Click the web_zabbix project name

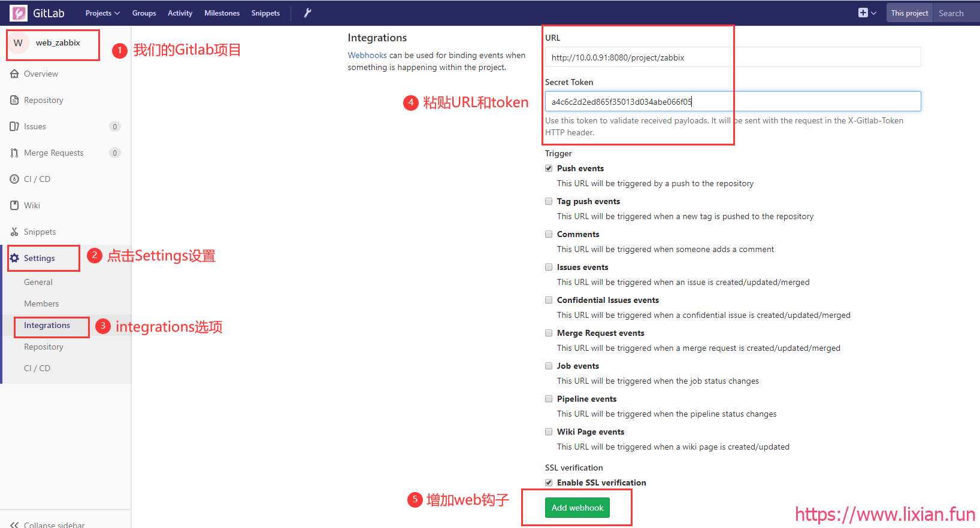pyautogui.click(x=58, y=43)
